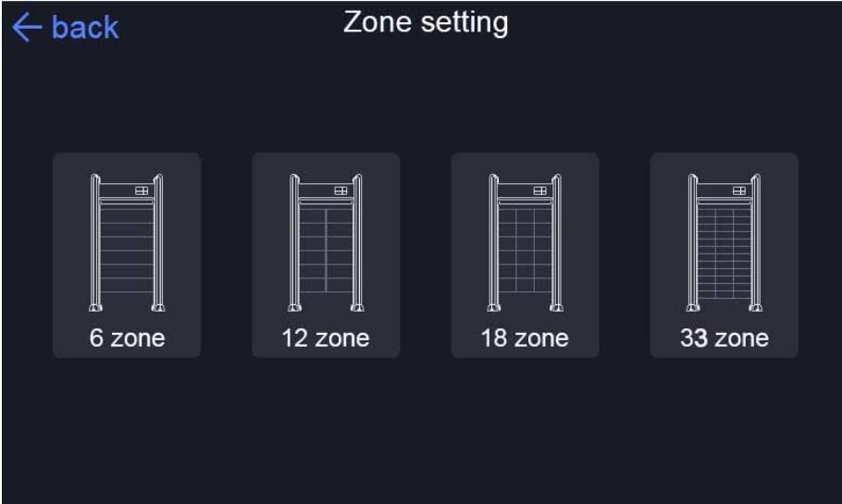Click the '6 zone' text label
Image resolution: width=842 pixels, height=504 pixels.
127,338
